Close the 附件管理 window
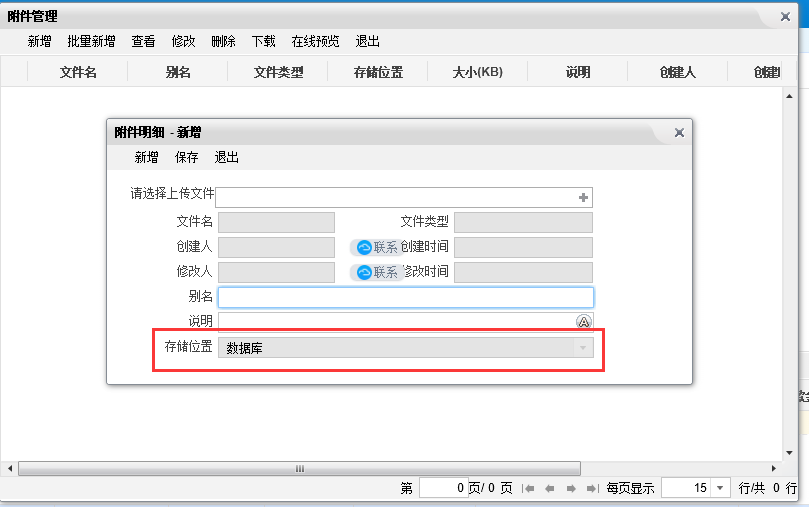Viewport: 809px width, 507px height. pos(785,17)
